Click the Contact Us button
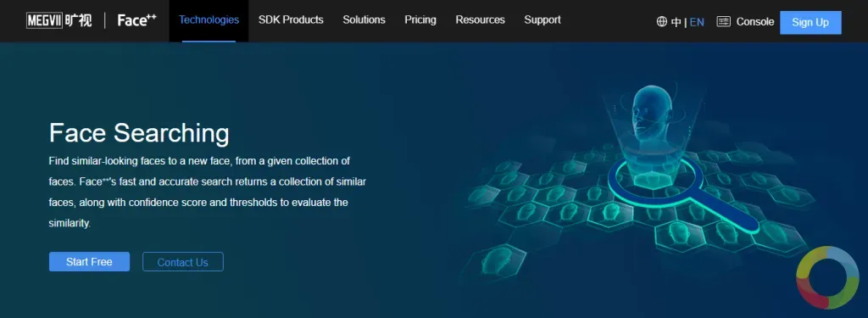This screenshot has width=868, height=318. click(x=183, y=262)
